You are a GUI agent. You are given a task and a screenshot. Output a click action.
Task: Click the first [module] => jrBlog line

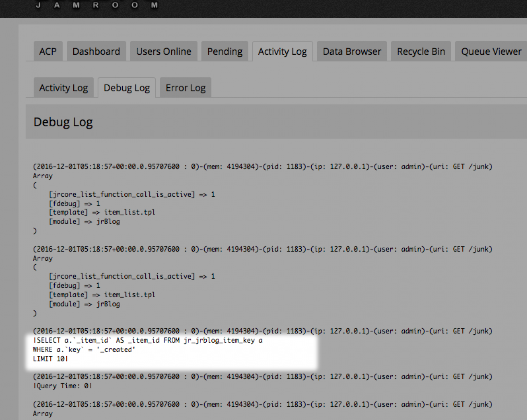(84, 222)
